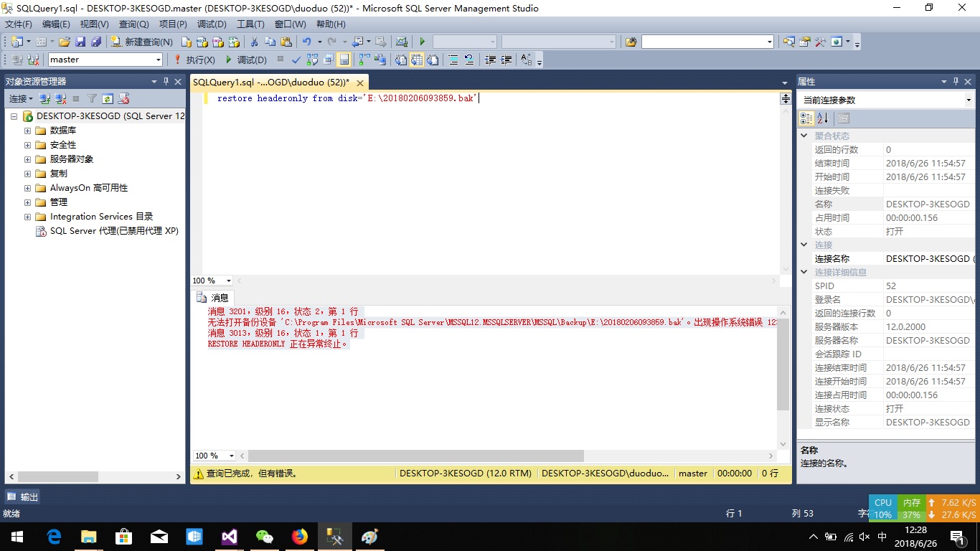The height and width of the screenshot is (551, 980).
Task: Open the 文件(F) menu
Action: [19, 24]
